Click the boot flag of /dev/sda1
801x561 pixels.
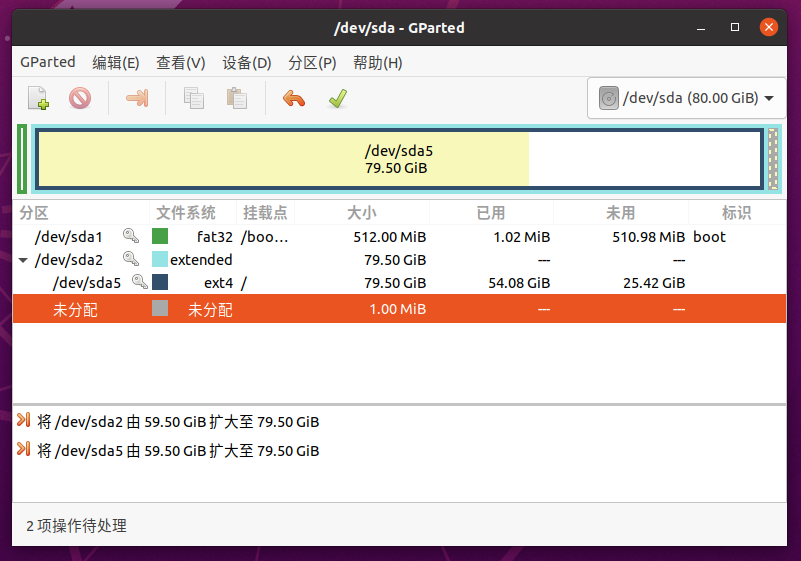coord(709,237)
